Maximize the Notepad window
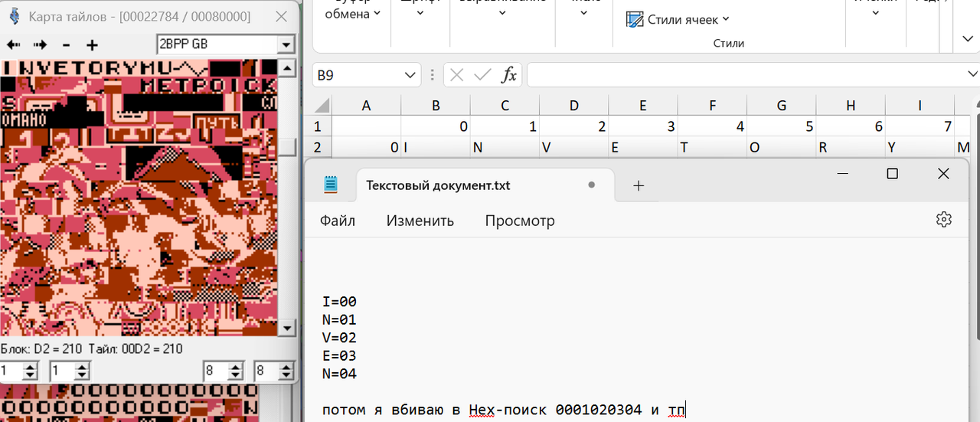 click(892, 174)
